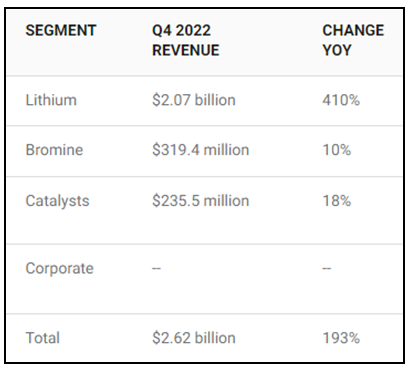This screenshot has height=371, width=410.
Task: Select the Bromine segment cell
Action: 54,150
